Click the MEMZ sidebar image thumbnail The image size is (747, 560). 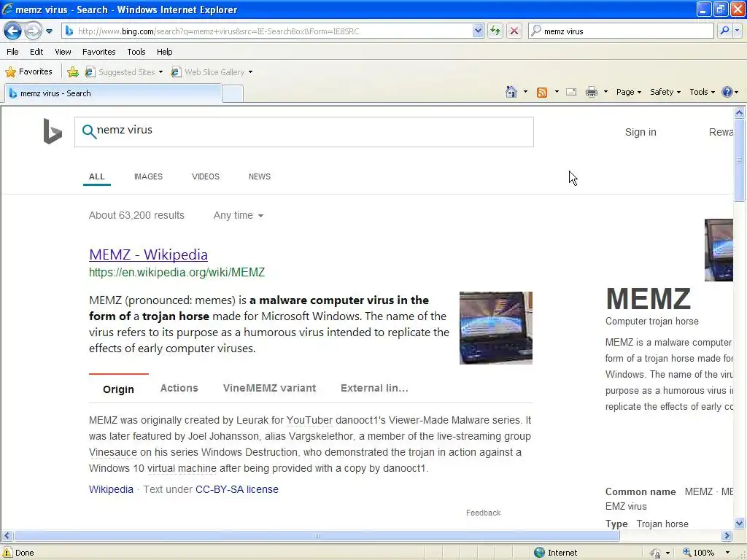coord(719,250)
